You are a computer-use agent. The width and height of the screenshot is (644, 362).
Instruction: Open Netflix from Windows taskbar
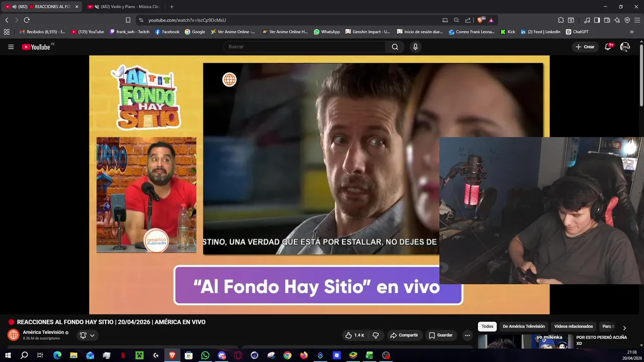tap(123, 355)
